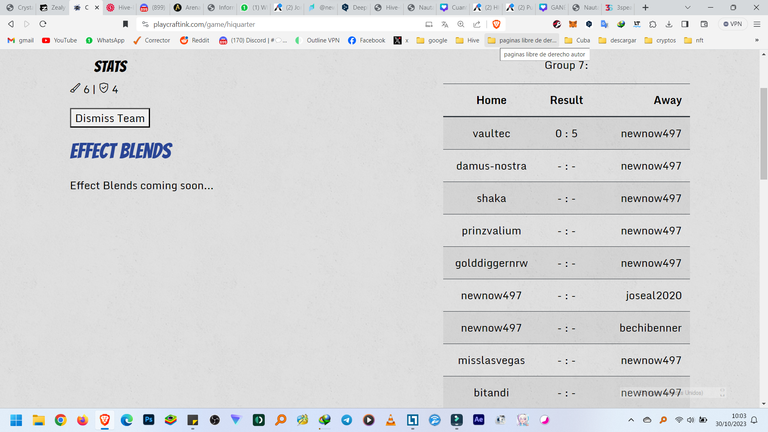Open the Outline VPN bookmark
The image size is (768, 432).
point(317,40)
